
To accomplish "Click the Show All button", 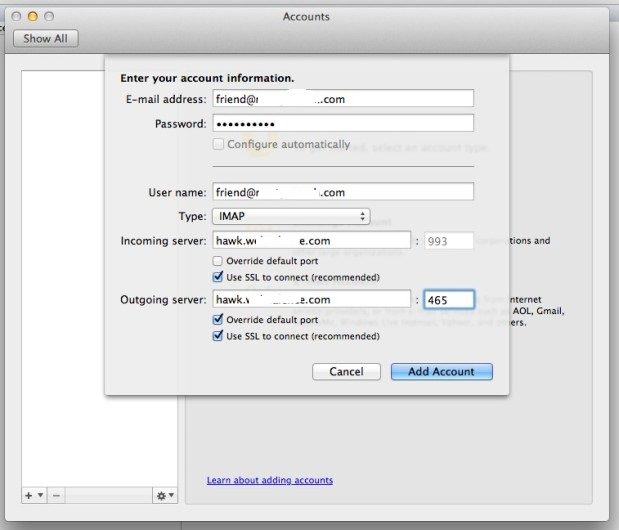I will pyautogui.click(x=45, y=39).
